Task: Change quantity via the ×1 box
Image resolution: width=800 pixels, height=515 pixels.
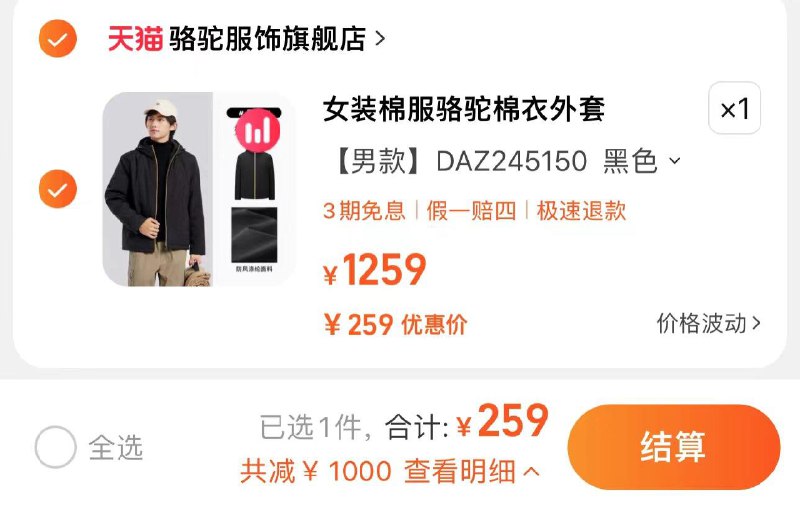Action: point(734,108)
